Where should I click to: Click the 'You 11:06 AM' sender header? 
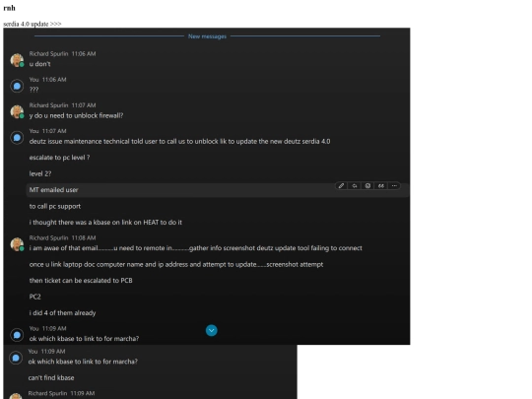tap(47, 80)
